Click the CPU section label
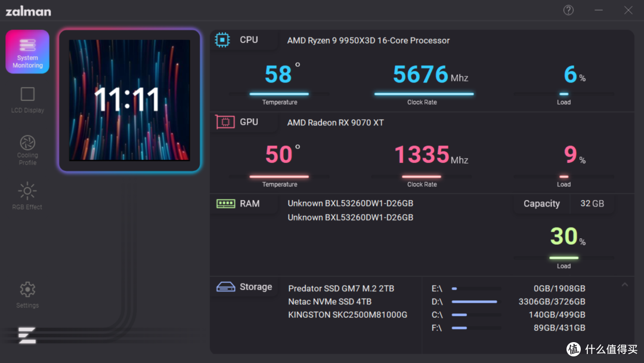This screenshot has height=363, width=644. pyautogui.click(x=249, y=40)
